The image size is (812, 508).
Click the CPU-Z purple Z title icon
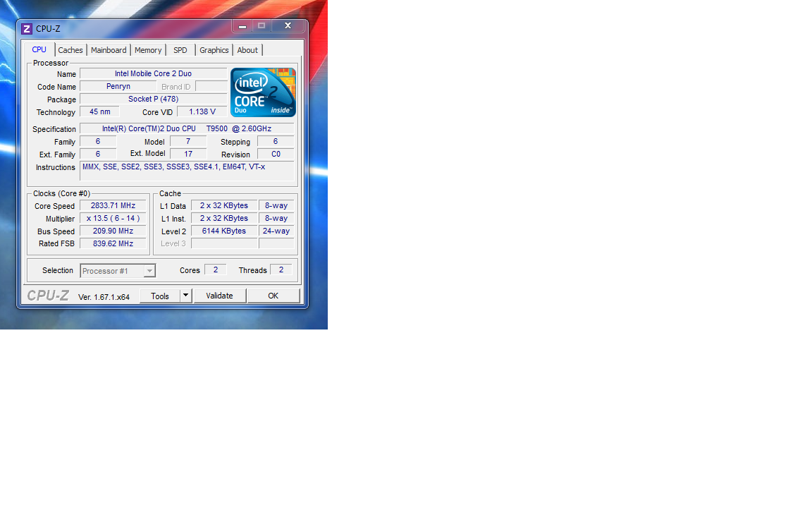(x=27, y=28)
